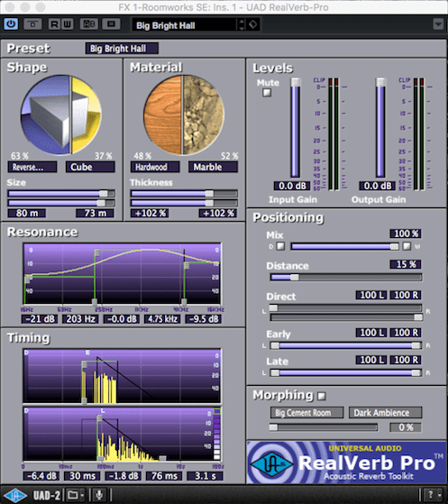
Task: Enable the Morphing checkbox
Action: click(x=322, y=396)
